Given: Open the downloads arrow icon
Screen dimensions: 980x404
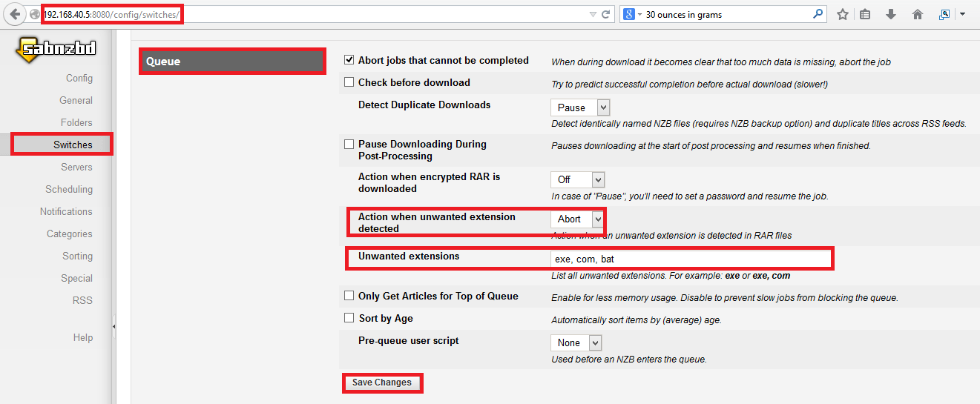Looking at the screenshot, I should pyautogui.click(x=891, y=14).
